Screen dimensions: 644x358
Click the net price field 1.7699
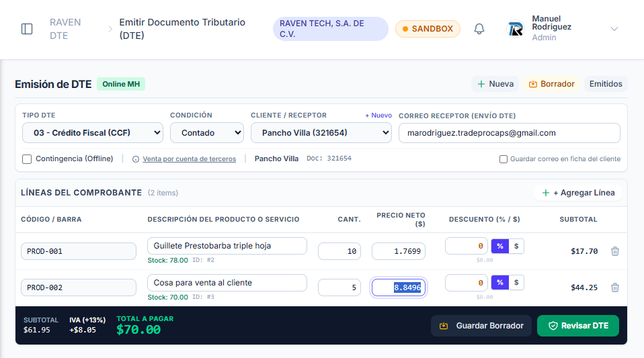click(399, 251)
